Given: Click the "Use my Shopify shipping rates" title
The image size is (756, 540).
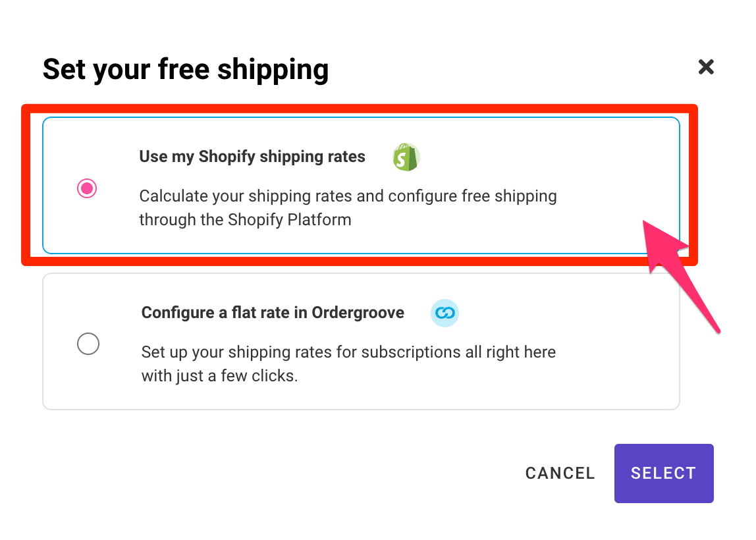Looking at the screenshot, I should pyautogui.click(x=252, y=157).
